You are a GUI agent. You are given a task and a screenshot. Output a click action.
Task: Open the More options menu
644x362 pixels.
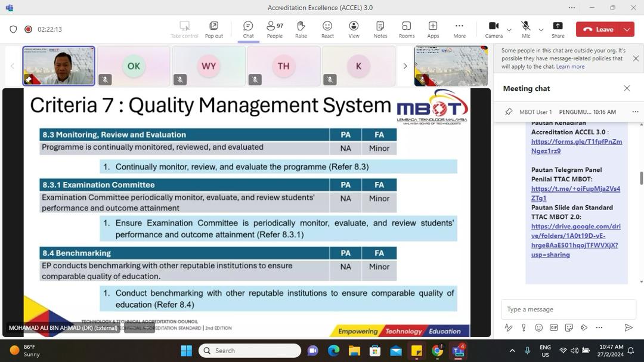[459, 29]
